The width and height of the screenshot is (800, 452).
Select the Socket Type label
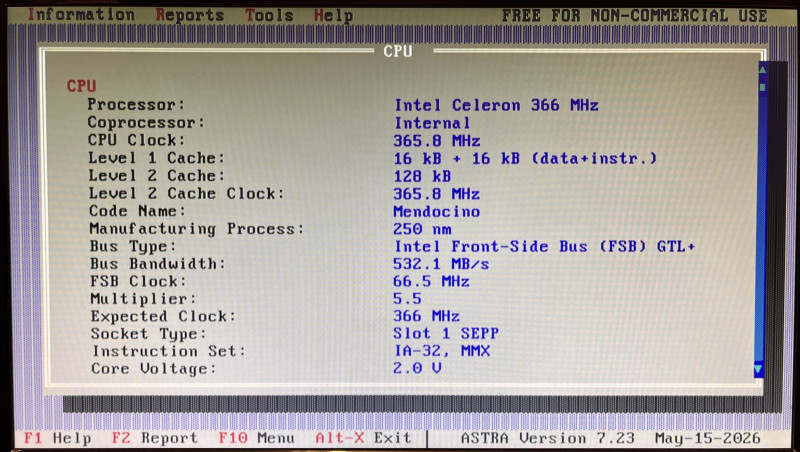(x=148, y=334)
